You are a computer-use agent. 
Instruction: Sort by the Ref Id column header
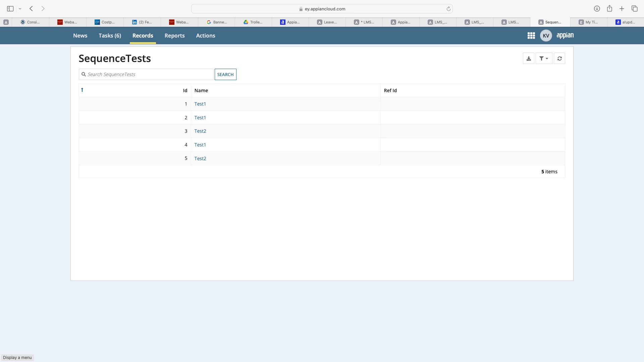[x=390, y=90]
